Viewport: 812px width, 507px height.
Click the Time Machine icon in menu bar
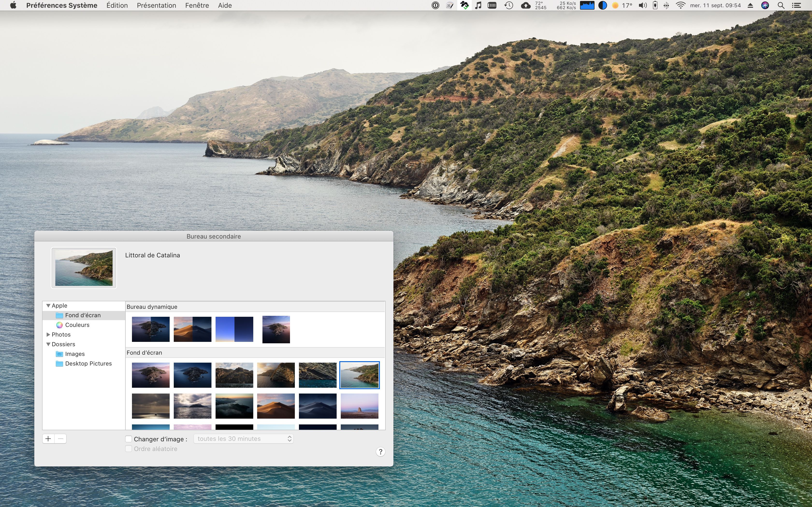[x=509, y=5]
